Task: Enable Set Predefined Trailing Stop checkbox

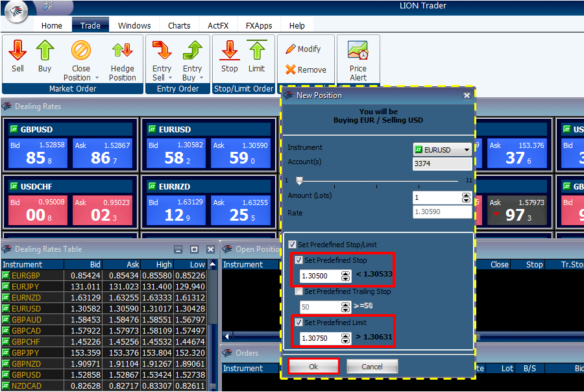Action: point(298,291)
